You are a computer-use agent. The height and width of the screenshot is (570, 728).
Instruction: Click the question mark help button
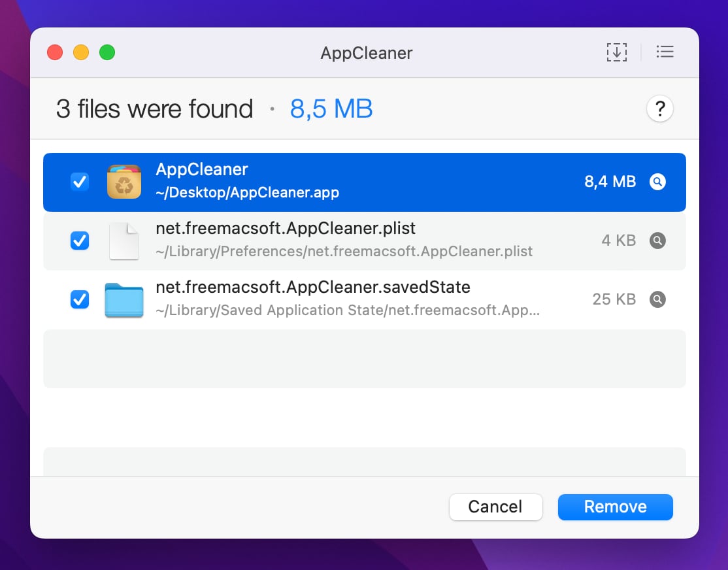tap(659, 109)
